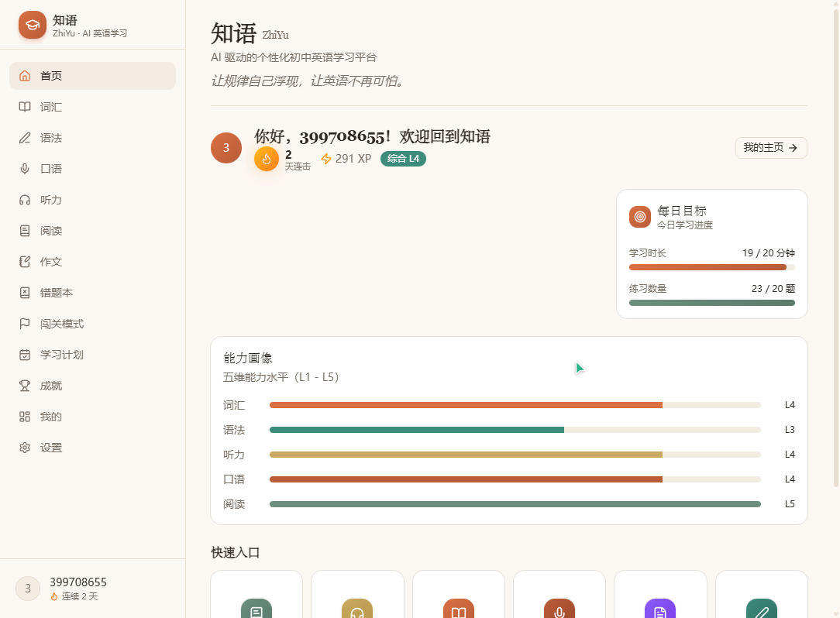This screenshot has height=618, width=840.
Task: Open the red microphone quick entry card
Action: (x=559, y=595)
